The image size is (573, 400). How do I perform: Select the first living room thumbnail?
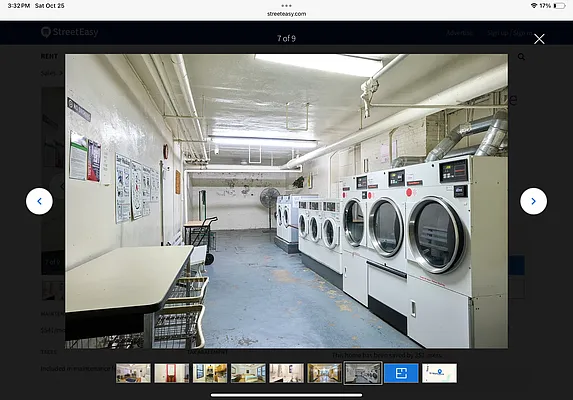133,373
